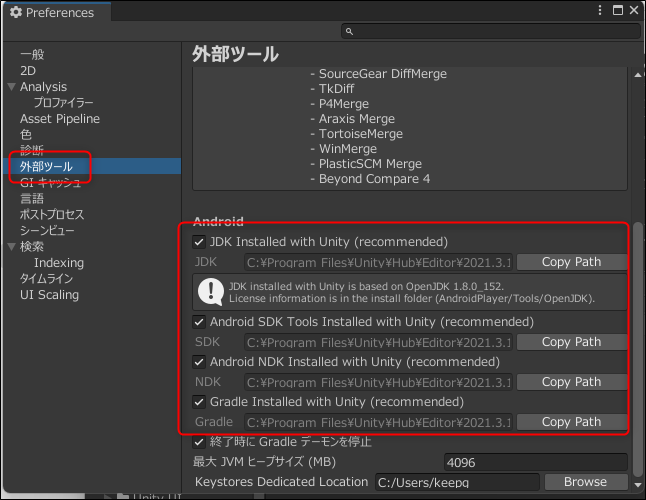The height and width of the screenshot is (500, 646).
Task: Click the TortoiseMerge list entry
Action: pos(356,134)
